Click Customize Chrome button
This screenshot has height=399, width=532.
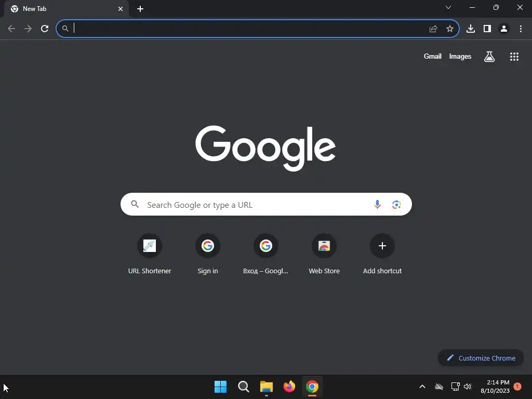pos(481,358)
